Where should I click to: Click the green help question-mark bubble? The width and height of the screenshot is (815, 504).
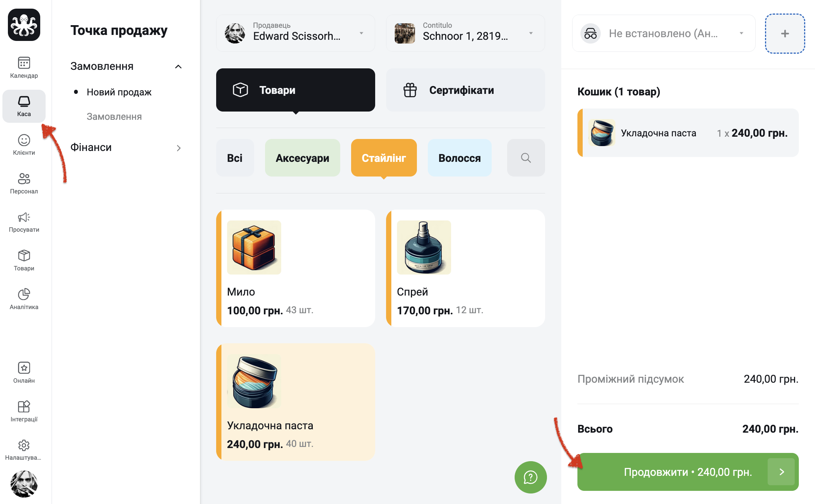pos(530,477)
